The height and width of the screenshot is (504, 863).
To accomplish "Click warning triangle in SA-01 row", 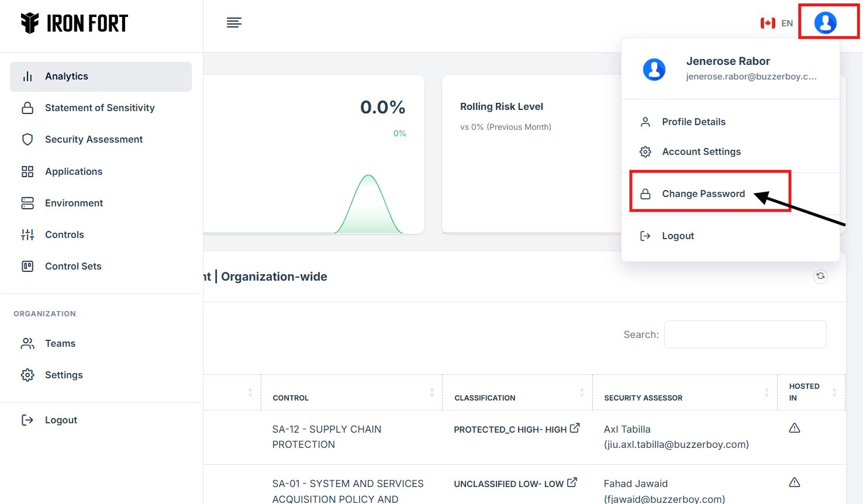I will [794, 482].
